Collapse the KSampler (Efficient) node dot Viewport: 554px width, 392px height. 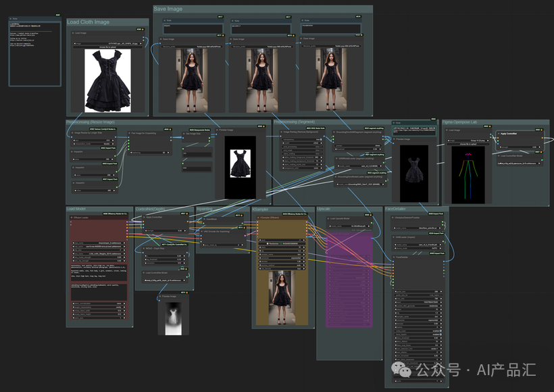[x=258, y=218]
